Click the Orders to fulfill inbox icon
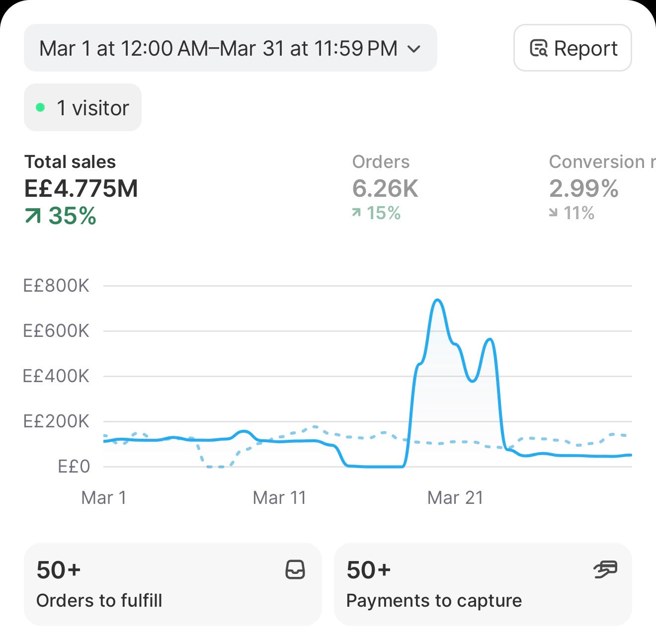Image resolution: width=656 pixels, height=644 pixels. (x=295, y=569)
